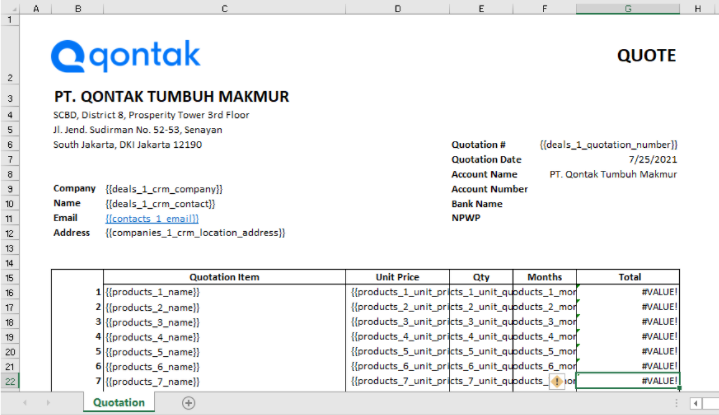719x415 pixels.
Task: Select column D header
Action: click(x=398, y=8)
